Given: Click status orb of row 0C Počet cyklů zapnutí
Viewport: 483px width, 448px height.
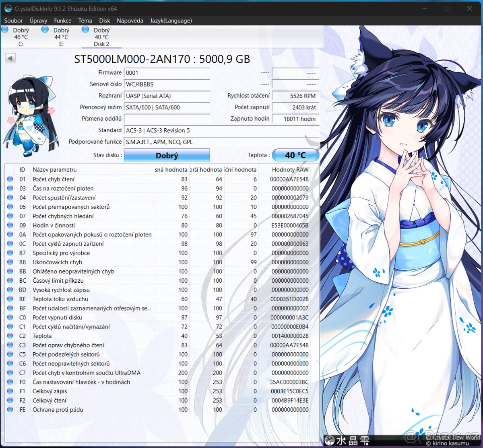Looking at the screenshot, I should click(10, 244).
